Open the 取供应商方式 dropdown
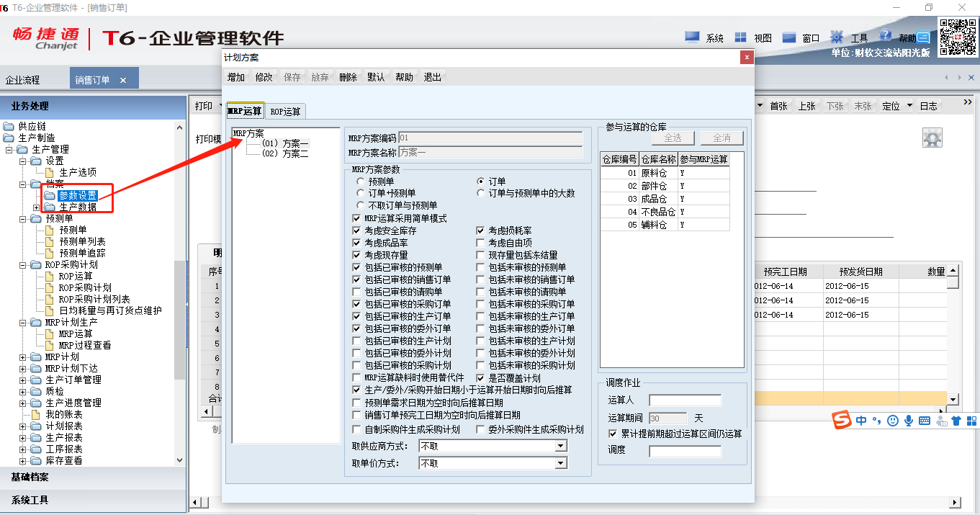This screenshot has height=515, width=980. pos(561,447)
